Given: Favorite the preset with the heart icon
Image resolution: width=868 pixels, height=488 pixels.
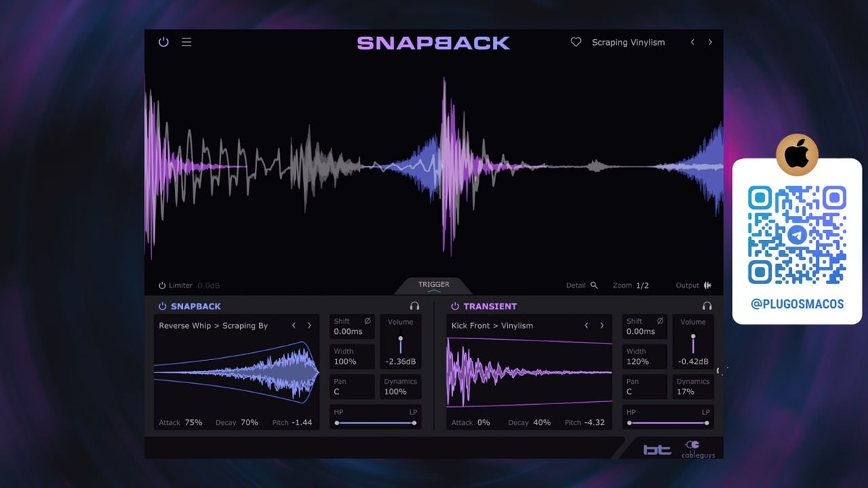Looking at the screenshot, I should pos(576,42).
